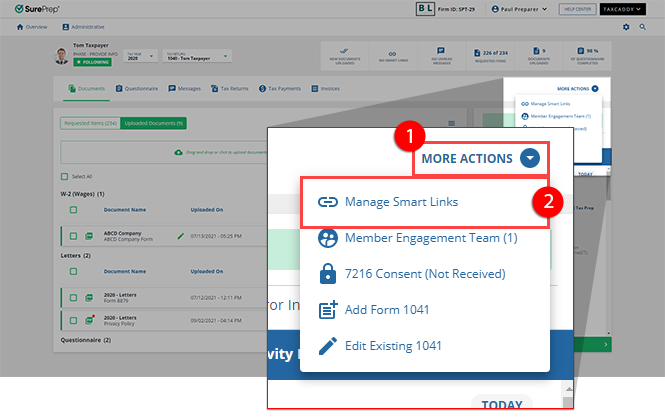Tick the W-2 (Wages) header checkbox
665x417 pixels.
(73, 210)
